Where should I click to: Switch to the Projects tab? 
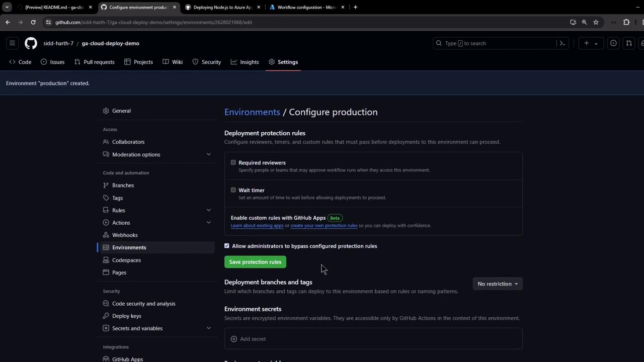pyautogui.click(x=138, y=62)
